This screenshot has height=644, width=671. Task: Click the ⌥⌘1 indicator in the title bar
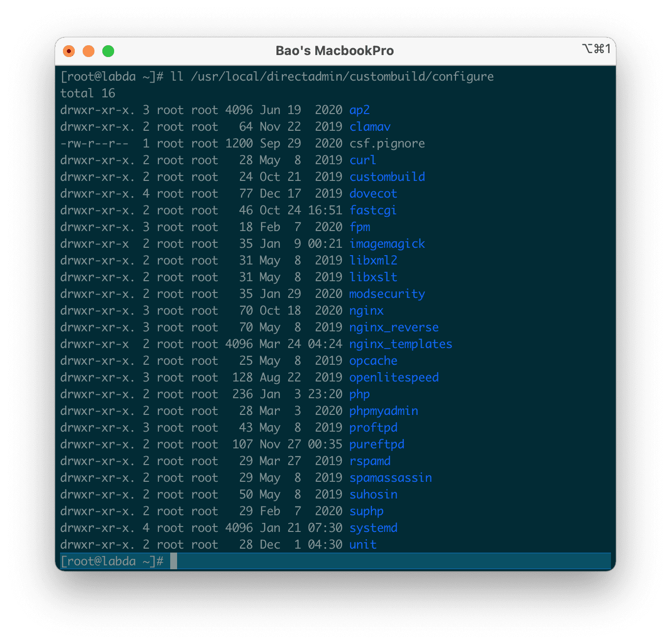[x=597, y=49]
